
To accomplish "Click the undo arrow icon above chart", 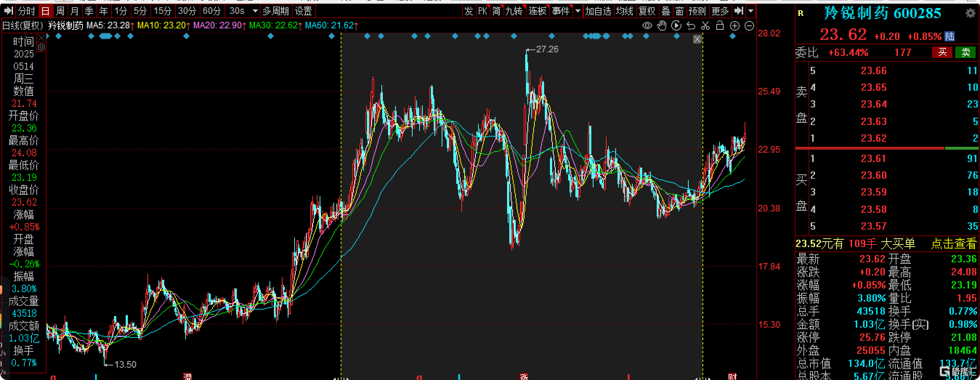I will click(x=691, y=26).
